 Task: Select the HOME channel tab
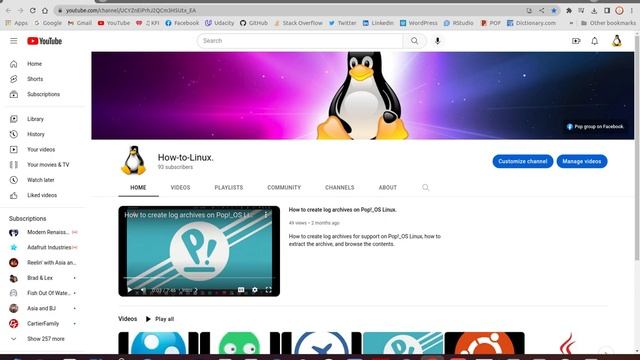tap(138, 187)
